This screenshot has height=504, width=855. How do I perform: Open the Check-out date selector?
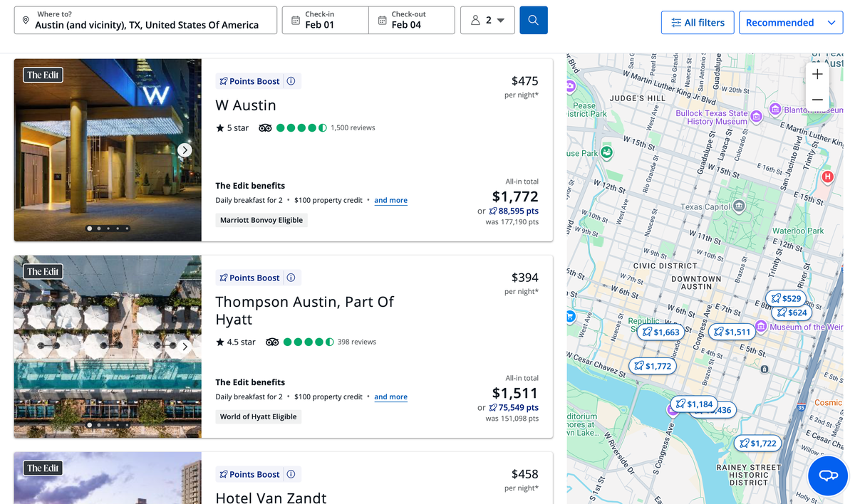412,21
